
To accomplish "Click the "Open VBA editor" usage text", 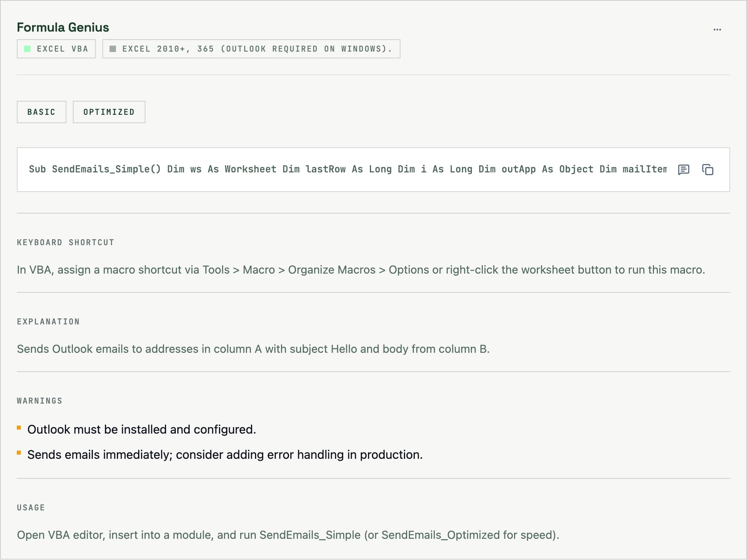I will [288, 535].
